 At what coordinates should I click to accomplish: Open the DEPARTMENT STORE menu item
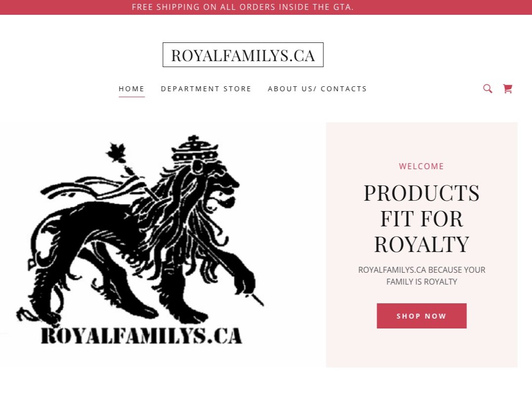(206, 89)
